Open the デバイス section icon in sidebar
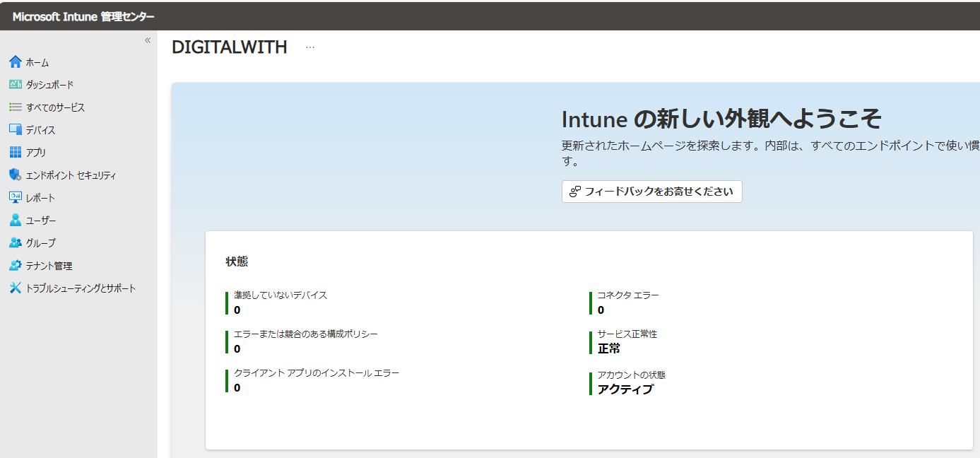Image resolution: width=980 pixels, height=458 pixels. click(x=15, y=129)
